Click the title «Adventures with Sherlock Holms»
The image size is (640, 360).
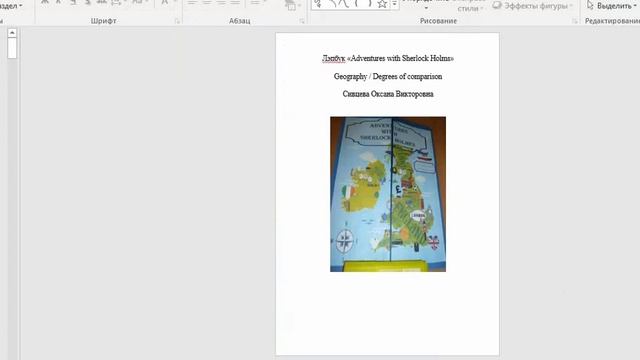pyautogui.click(x=400, y=58)
